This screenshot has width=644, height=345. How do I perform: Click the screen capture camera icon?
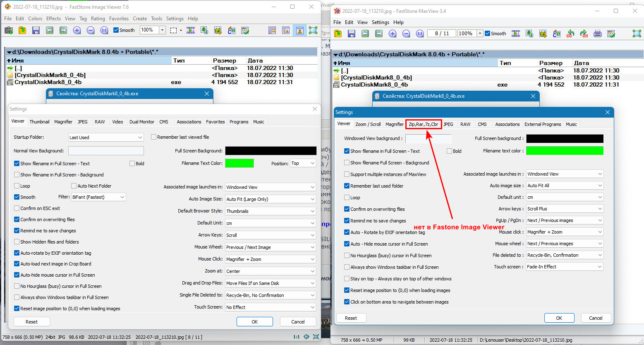point(9,30)
